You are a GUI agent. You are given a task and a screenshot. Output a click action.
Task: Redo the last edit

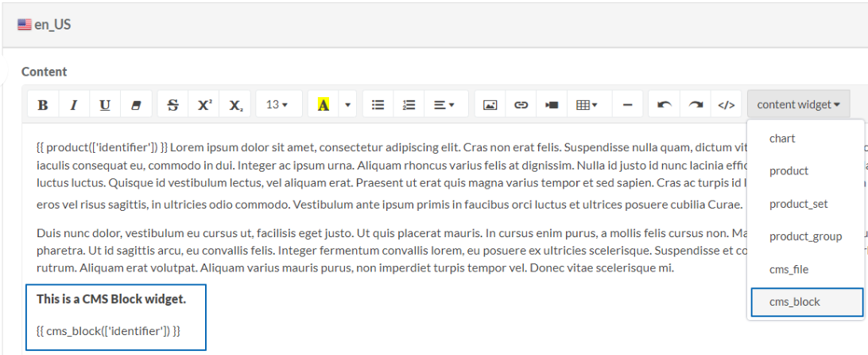pyautogui.click(x=696, y=104)
